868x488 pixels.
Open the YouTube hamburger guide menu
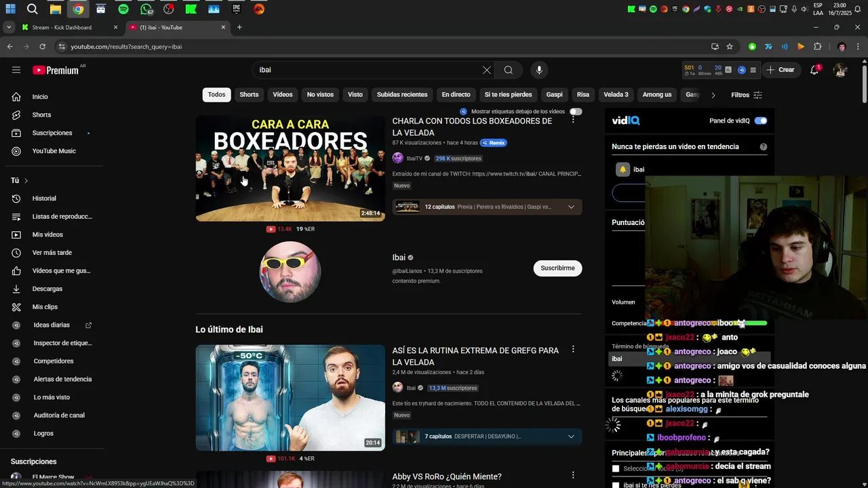click(x=16, y=70)
